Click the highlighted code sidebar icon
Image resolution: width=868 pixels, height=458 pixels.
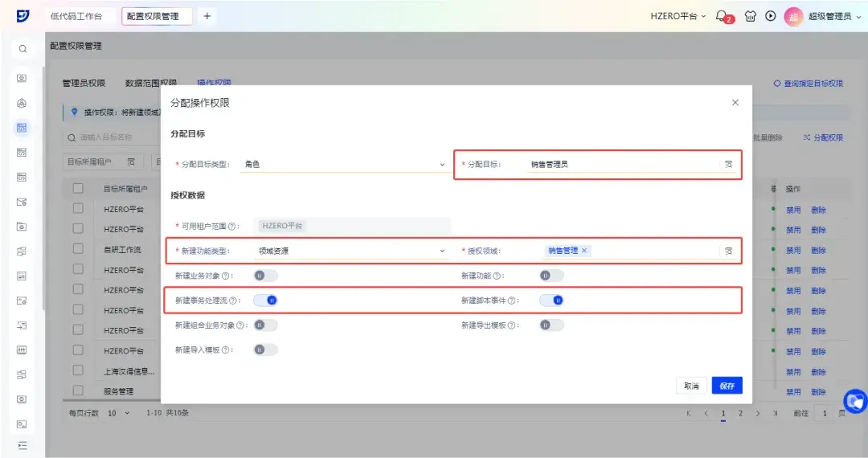(22, 128)
